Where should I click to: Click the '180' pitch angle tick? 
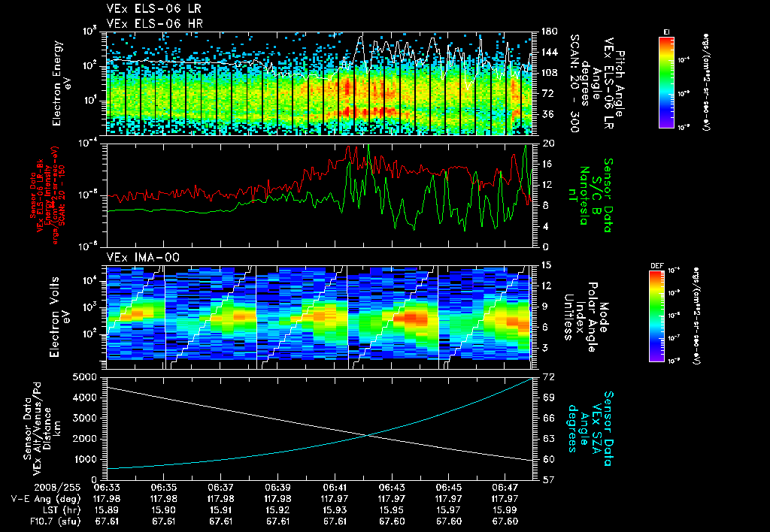549,32
